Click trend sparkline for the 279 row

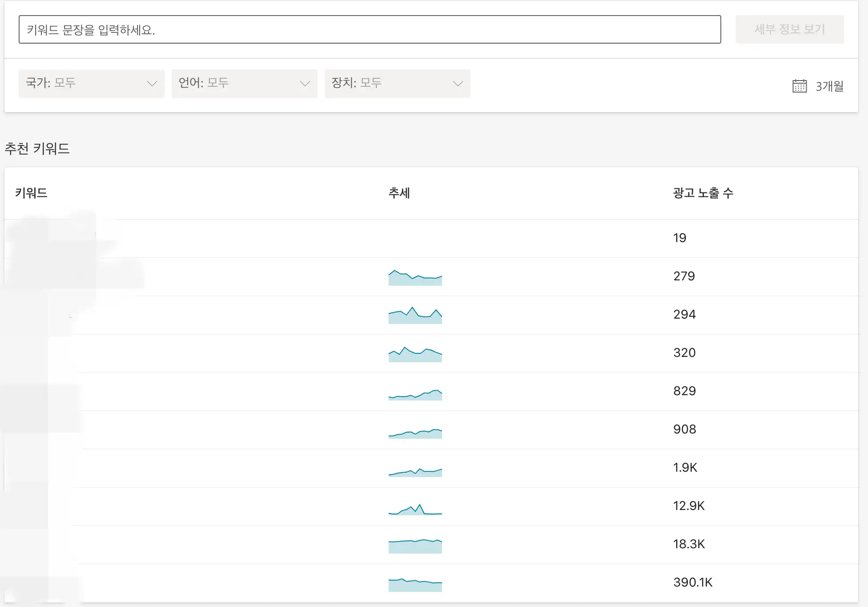[415, 278]
